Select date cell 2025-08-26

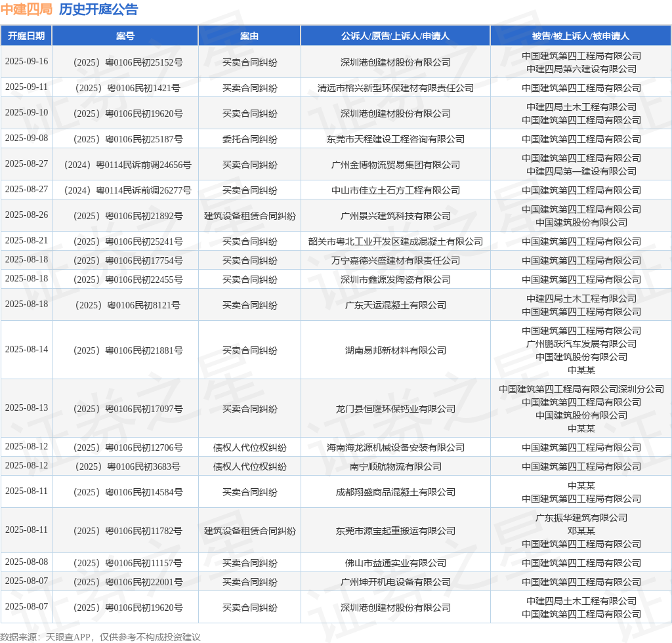[x=26, y=215]
